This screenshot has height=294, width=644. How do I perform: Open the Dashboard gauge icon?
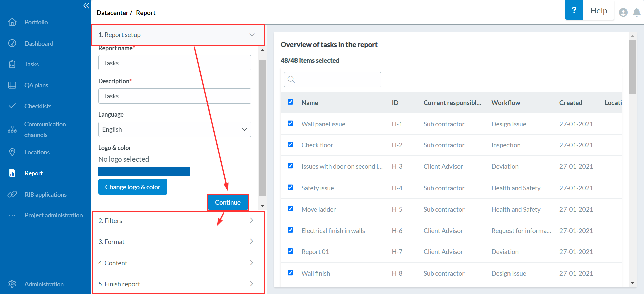pyautogui.click(x=12, y=43)
